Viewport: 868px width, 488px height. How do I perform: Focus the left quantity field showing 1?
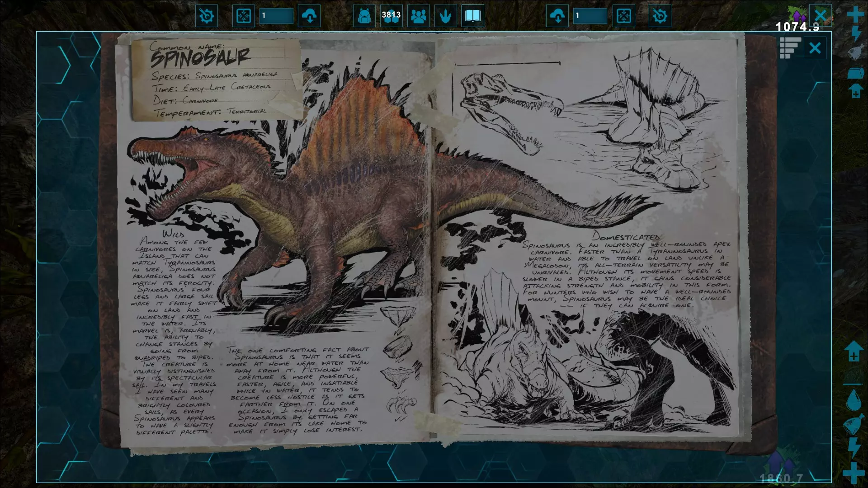click(x=276, y=16)
